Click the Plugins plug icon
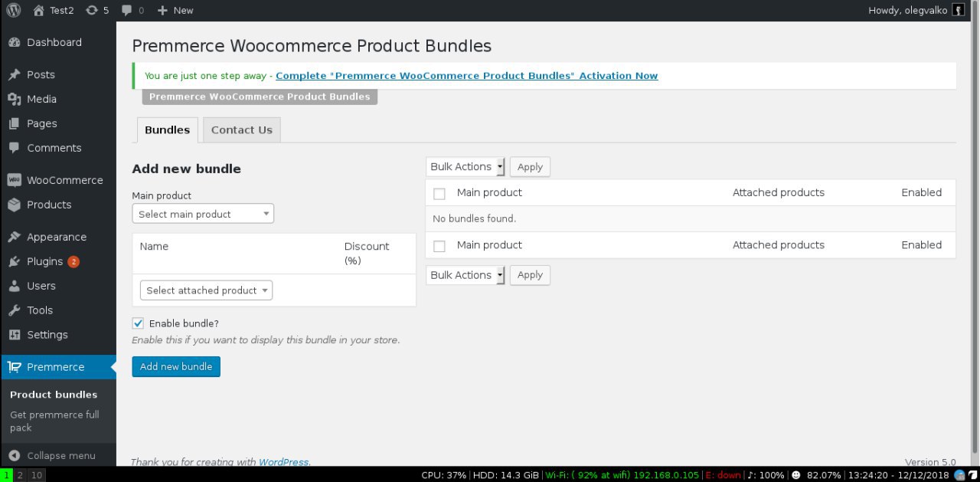 [14, 261]
